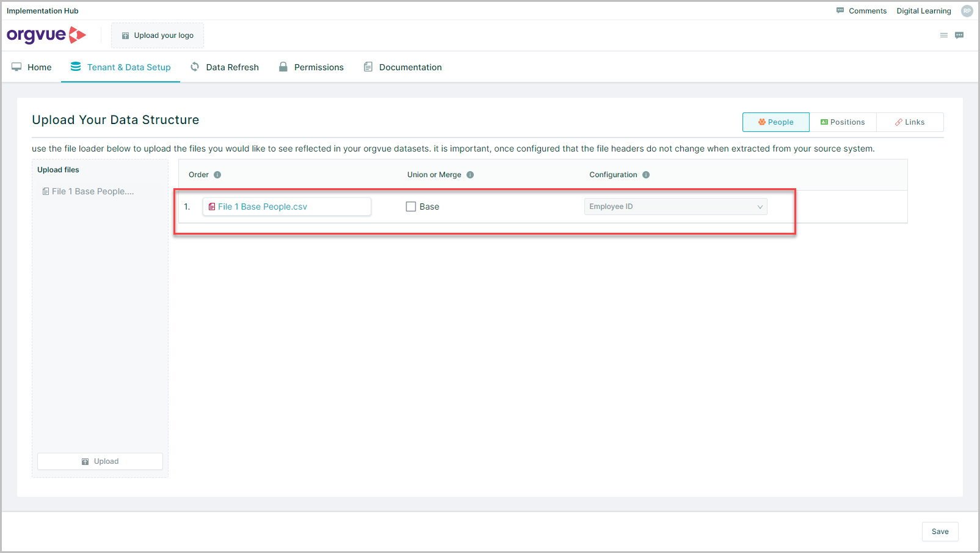The height and width of the screenshot is (553, 980).
Task: Switch to Tenant & Data Setup tab
Action: (x=120, y=67)
